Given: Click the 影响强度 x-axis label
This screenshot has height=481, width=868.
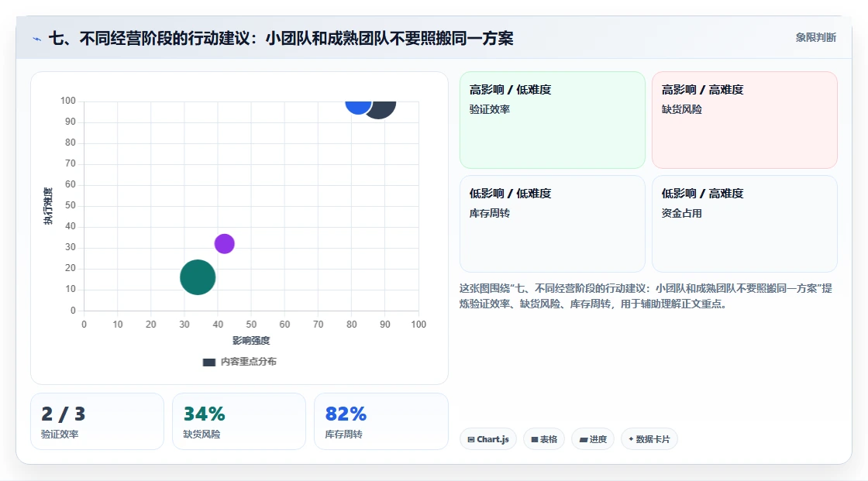Looking at the screenshot, I should point(251,340).
